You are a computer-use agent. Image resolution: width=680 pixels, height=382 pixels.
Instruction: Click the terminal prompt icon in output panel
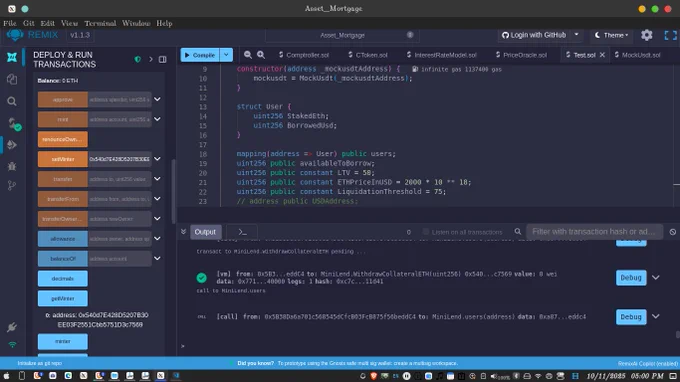242,232
